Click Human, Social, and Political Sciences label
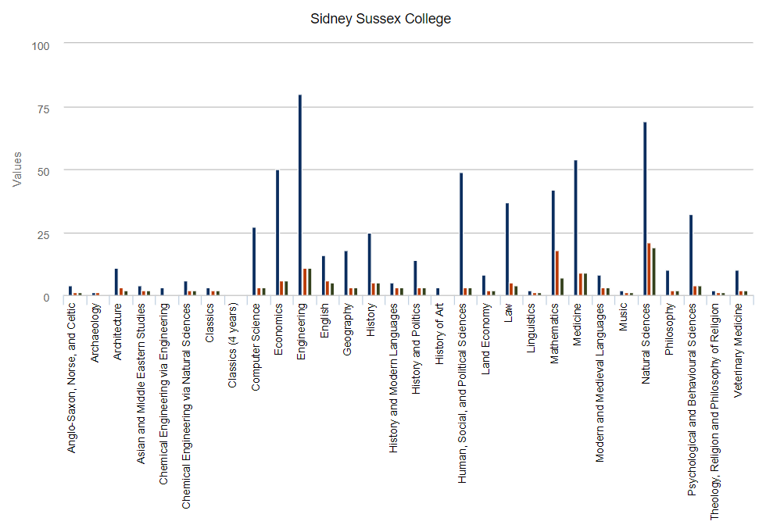This screenshot has height=532, width=766. 462,394
